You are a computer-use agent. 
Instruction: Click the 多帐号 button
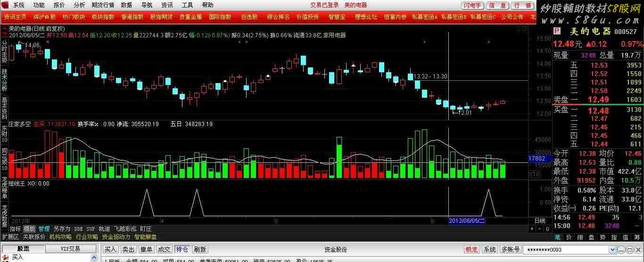click(x=511, y=249)
